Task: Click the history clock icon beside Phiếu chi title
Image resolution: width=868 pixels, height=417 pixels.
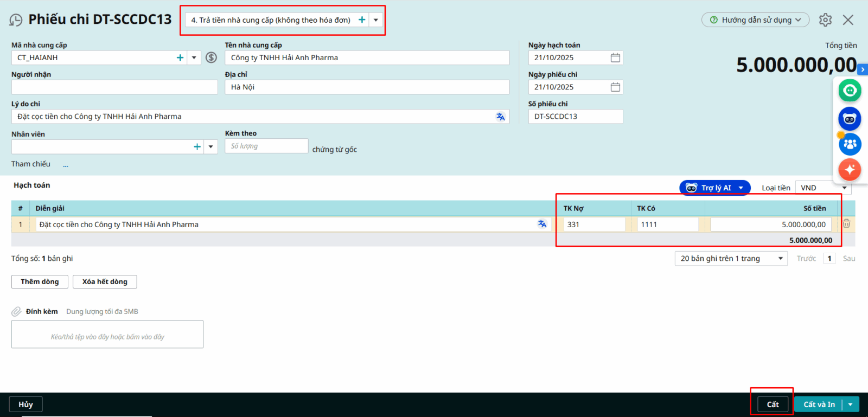Action: [16, 20]
